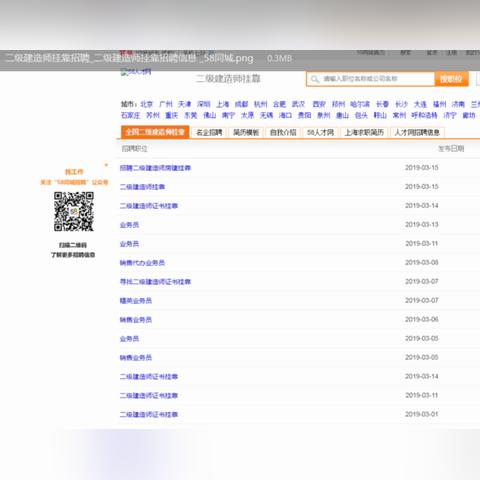The image size is (480, 480).
Task: Choose city 天津
Action: [184, 104]
